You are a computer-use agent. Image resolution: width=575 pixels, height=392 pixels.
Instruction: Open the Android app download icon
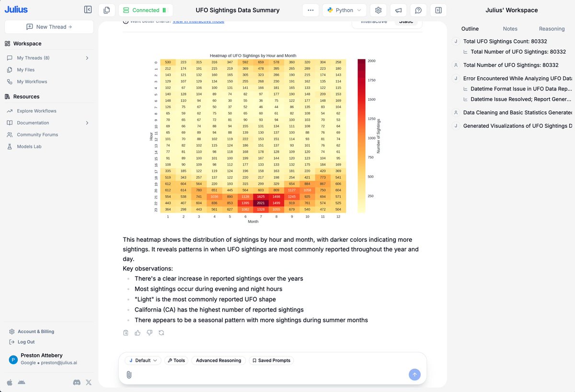pyautogui.click(x=21, y=382)
